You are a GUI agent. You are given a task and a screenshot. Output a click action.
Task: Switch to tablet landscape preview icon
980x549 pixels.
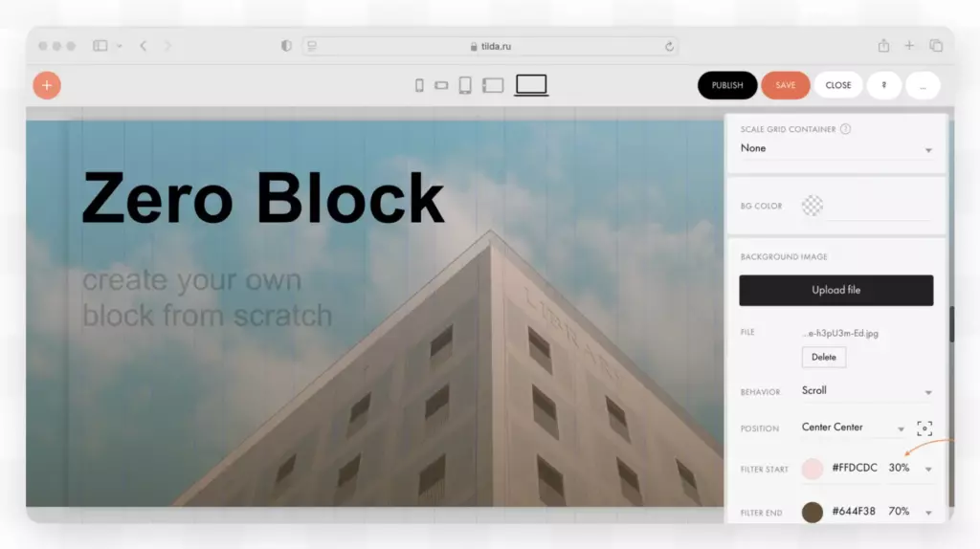tap(493, 85)
